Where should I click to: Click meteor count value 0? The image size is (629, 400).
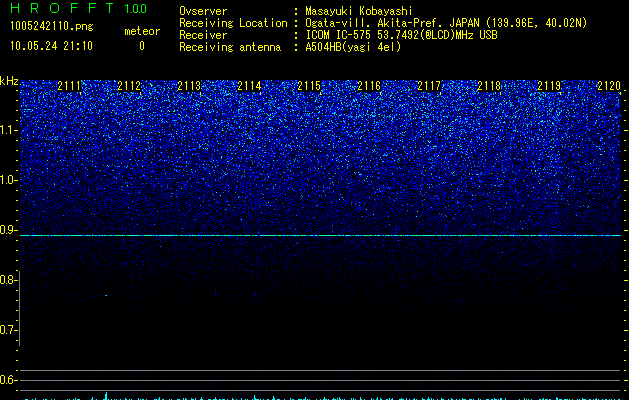142,46
